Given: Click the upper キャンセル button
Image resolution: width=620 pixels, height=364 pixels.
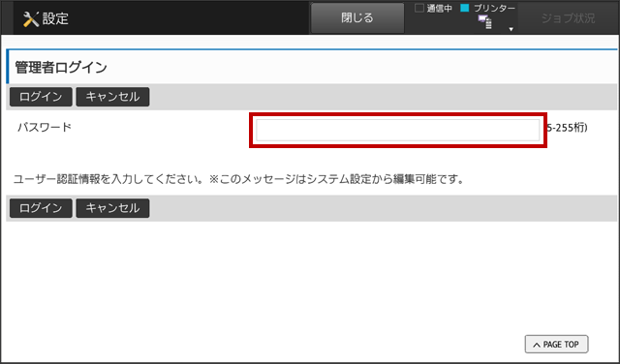Looking at the screenshot, I should [112, 97].
